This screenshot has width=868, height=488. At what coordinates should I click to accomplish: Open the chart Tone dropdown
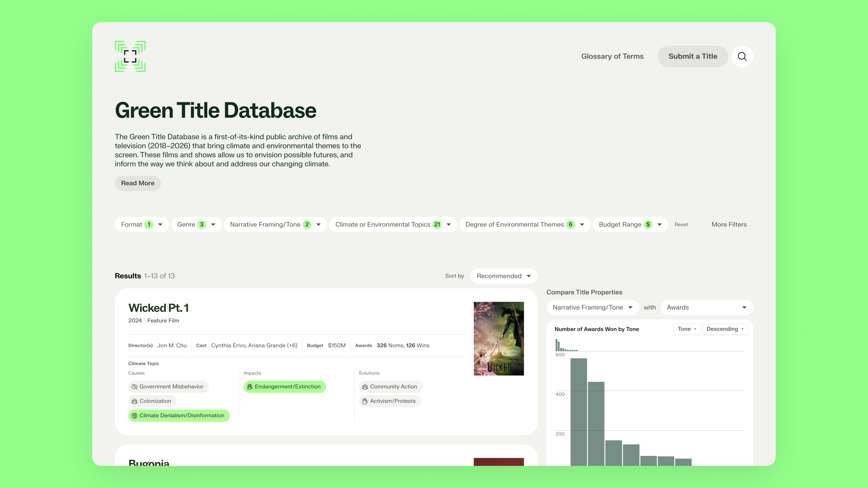[x=687, y=329]
